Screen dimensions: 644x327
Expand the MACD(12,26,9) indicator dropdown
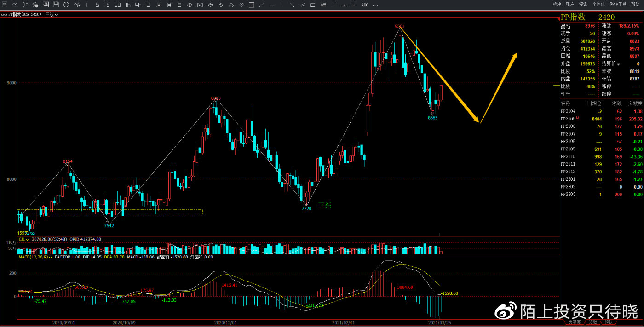tap(35, 257)
